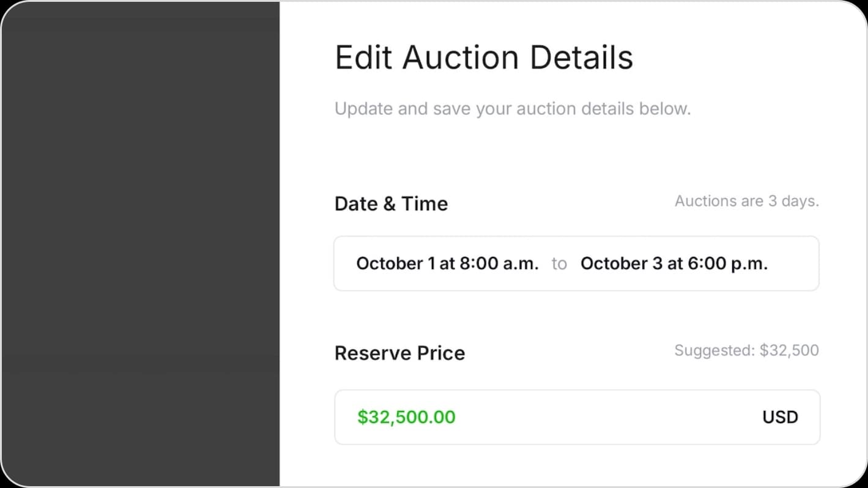Click blank area at right of date range box
The height and width of the screenshot is (488, 868).
[x=794, y=264]
